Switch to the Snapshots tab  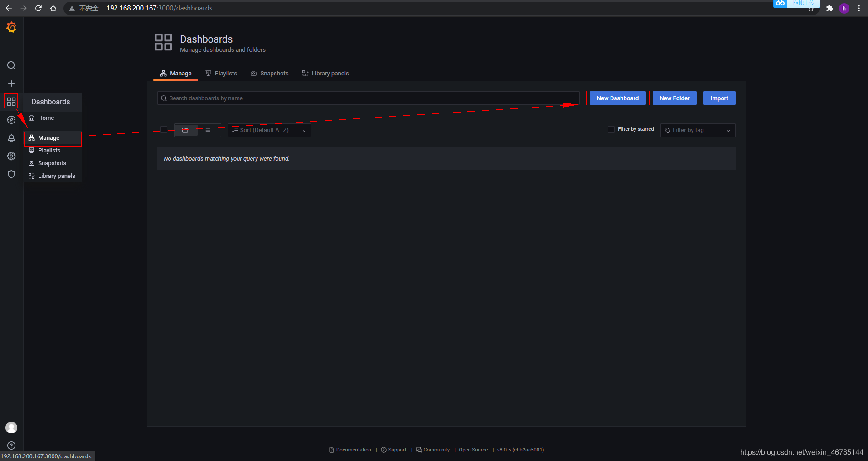coord(270,74)
